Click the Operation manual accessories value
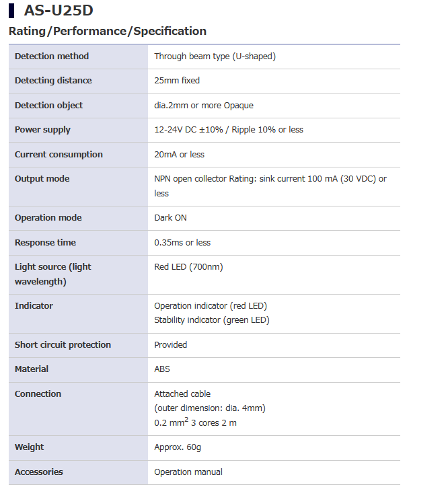The height and width of the screenshot is (489, 448). (188, 472)
